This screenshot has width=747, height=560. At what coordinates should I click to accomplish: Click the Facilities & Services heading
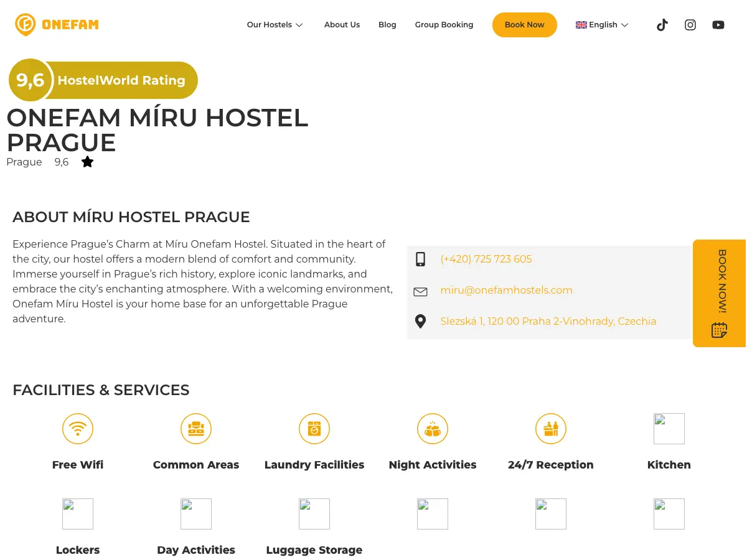tap(101, 390)
